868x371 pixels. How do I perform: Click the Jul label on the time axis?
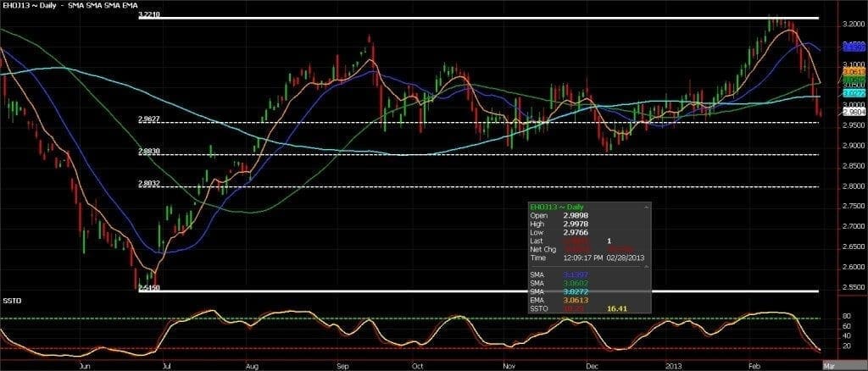[165, 365]
